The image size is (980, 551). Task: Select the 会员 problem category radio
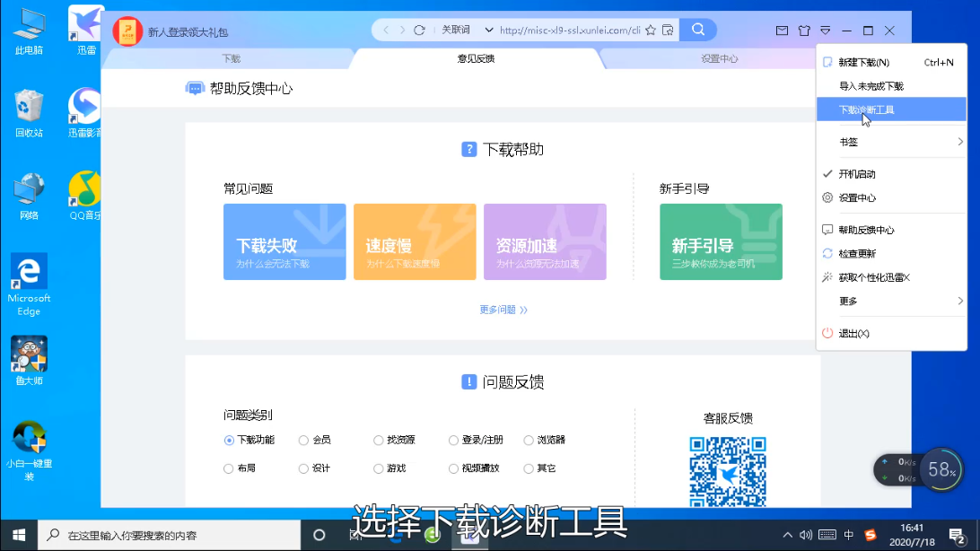(x=303, y=441)
